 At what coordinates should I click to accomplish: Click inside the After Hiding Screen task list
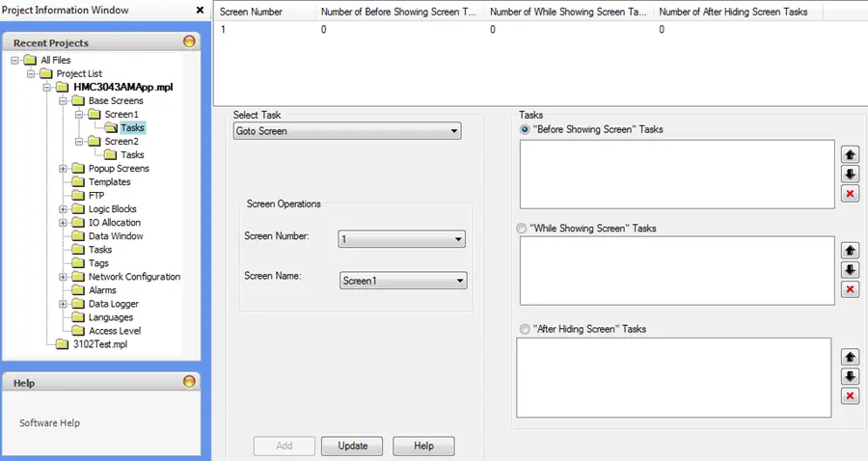[674, 377]
